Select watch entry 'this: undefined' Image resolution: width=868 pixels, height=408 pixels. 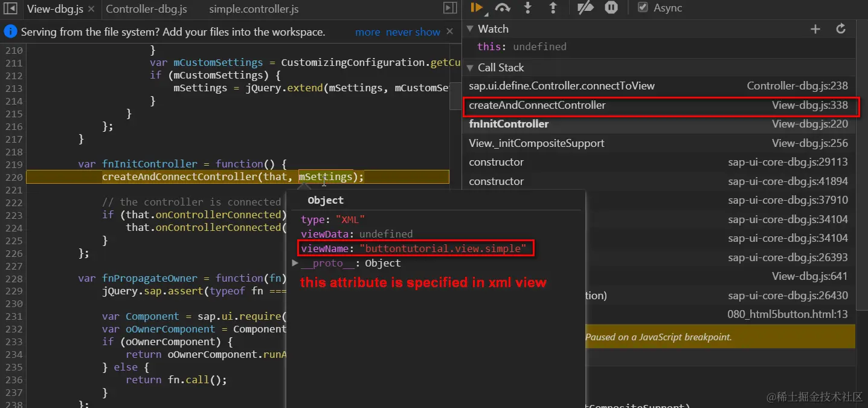(x=522, y=47)
